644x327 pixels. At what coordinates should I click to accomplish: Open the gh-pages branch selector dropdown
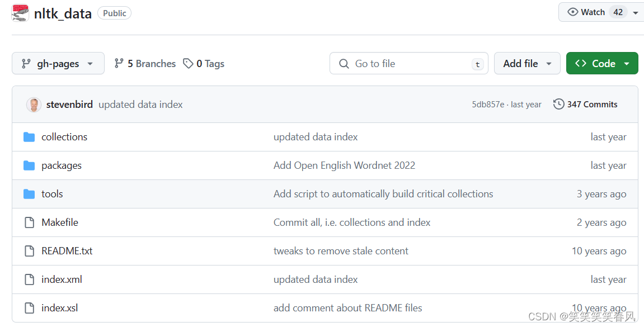(x=58, y=64)
